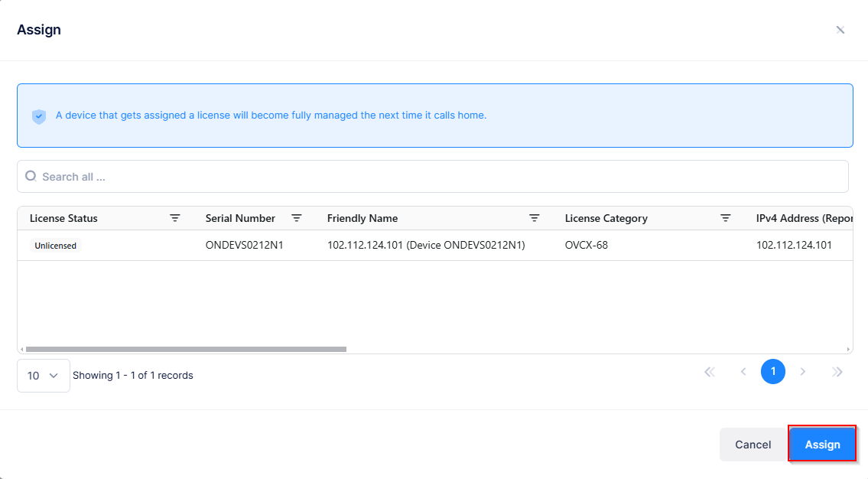Open the License Category column filter
This screenshot has height=479, width=868.
click(726, 218)
